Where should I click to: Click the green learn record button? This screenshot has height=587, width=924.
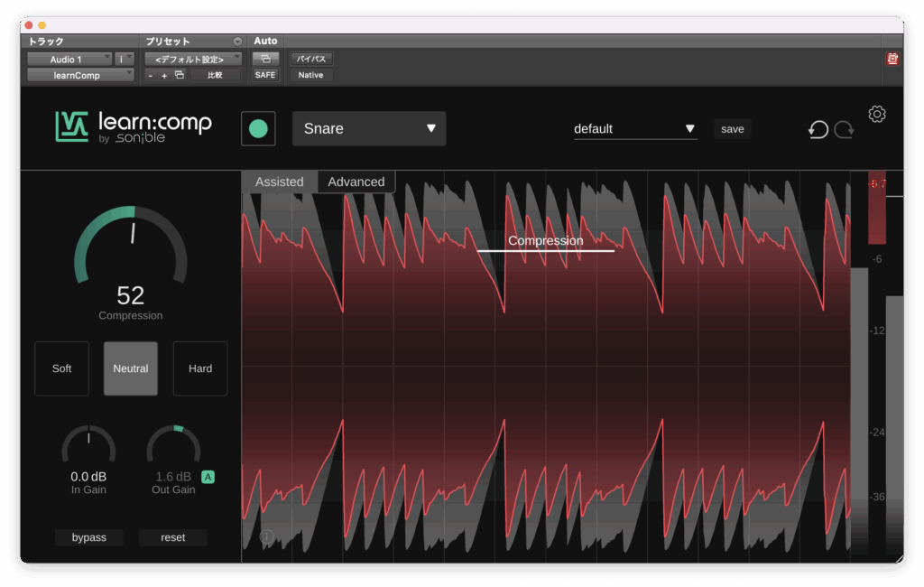click(x=258, y=128)
